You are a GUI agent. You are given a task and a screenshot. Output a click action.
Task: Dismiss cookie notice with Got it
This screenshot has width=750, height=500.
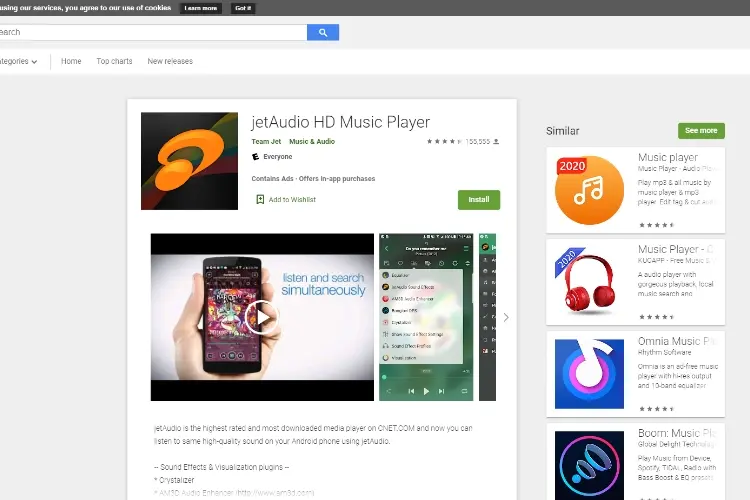coord(243,8)
